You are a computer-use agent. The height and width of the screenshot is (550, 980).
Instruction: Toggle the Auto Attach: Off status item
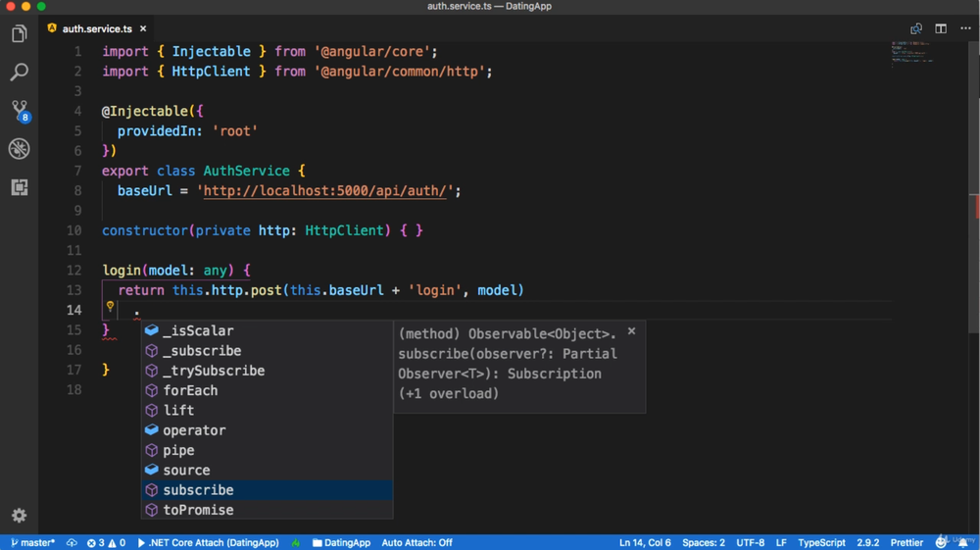(416, 542)
